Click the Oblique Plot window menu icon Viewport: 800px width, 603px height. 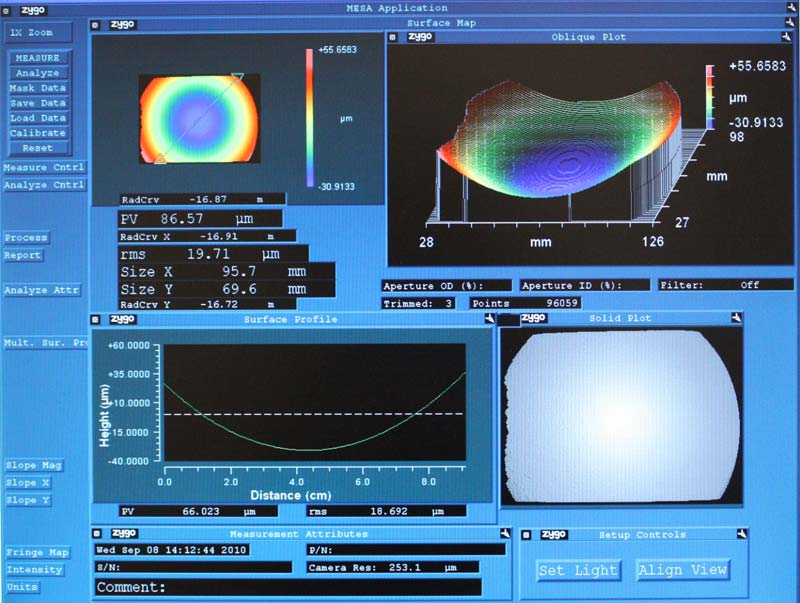click(392, 37)
